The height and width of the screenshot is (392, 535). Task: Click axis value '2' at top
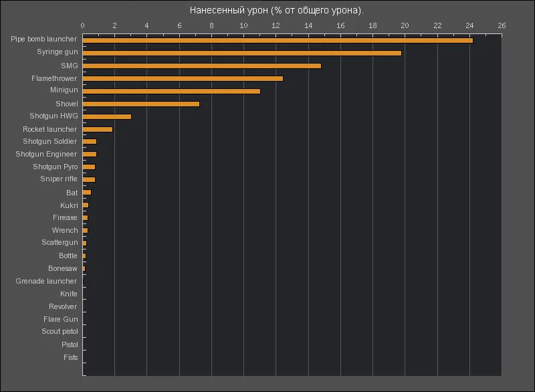114,25
